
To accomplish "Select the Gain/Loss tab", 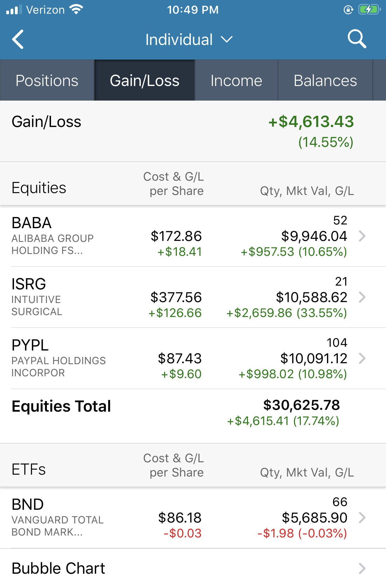I will [145, 80].
